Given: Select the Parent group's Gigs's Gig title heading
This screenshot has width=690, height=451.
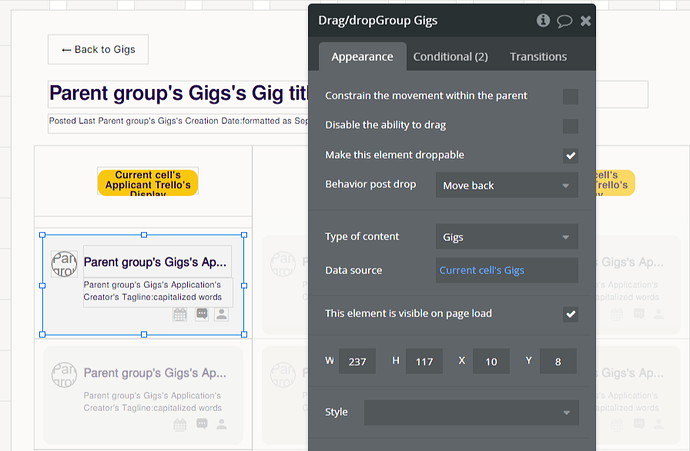Looking at the screenshot, I should pos(178,94).
